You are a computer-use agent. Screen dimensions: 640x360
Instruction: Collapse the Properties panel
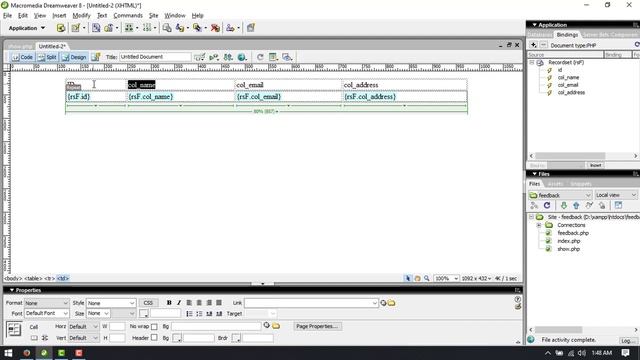click(12, 290)
